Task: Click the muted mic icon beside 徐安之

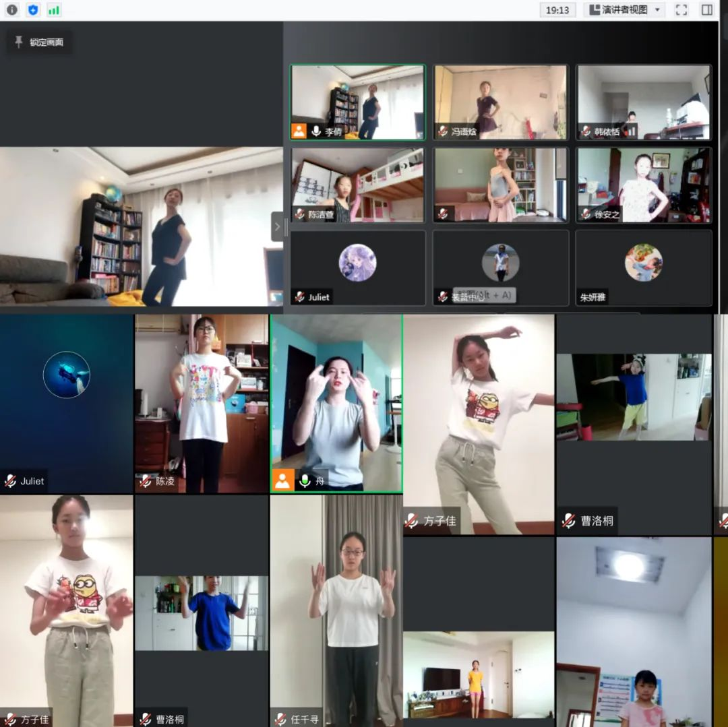Action: pos(586,214)
